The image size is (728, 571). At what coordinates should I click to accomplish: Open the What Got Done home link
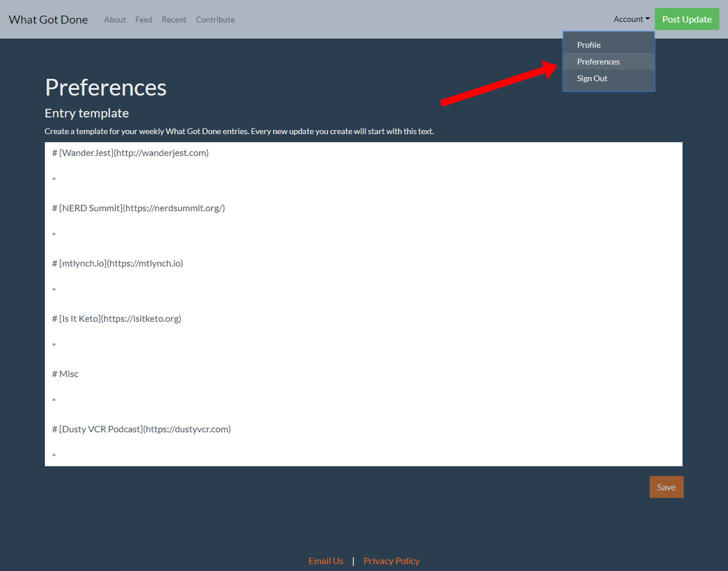(x=49, y=19)
